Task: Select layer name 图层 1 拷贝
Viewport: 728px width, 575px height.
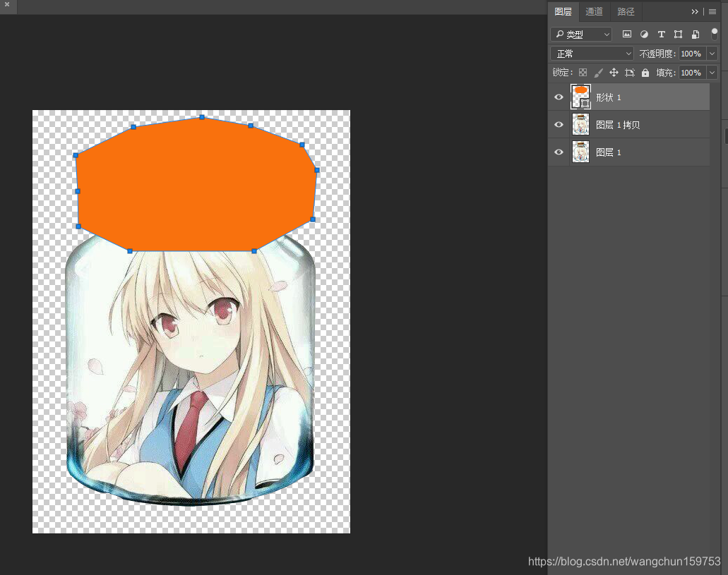Action: pos(618,125)
